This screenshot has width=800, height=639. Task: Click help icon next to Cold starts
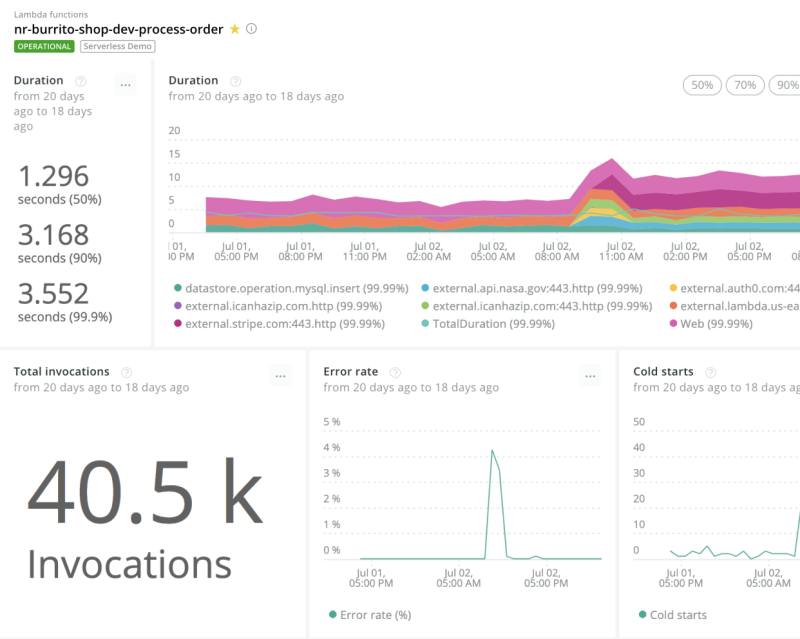(713, 372)
